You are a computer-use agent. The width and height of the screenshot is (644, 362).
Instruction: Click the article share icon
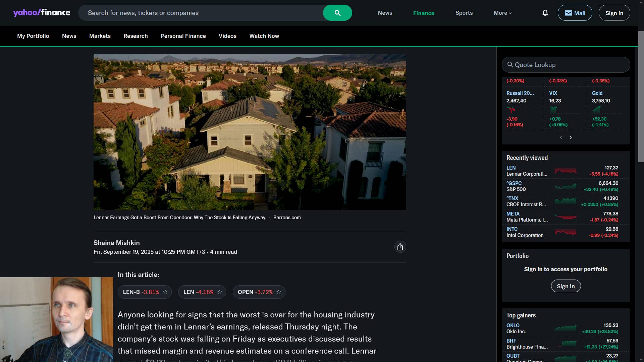coord(400,247)
